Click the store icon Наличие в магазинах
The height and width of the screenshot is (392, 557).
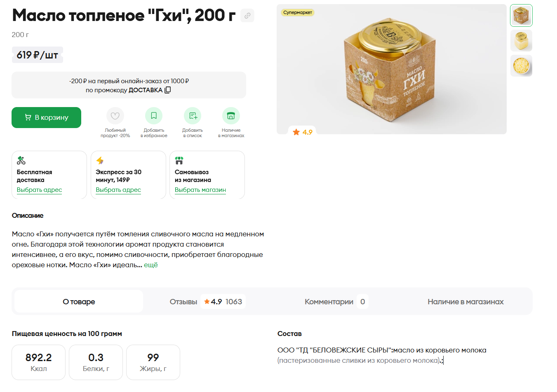(231, 116)
